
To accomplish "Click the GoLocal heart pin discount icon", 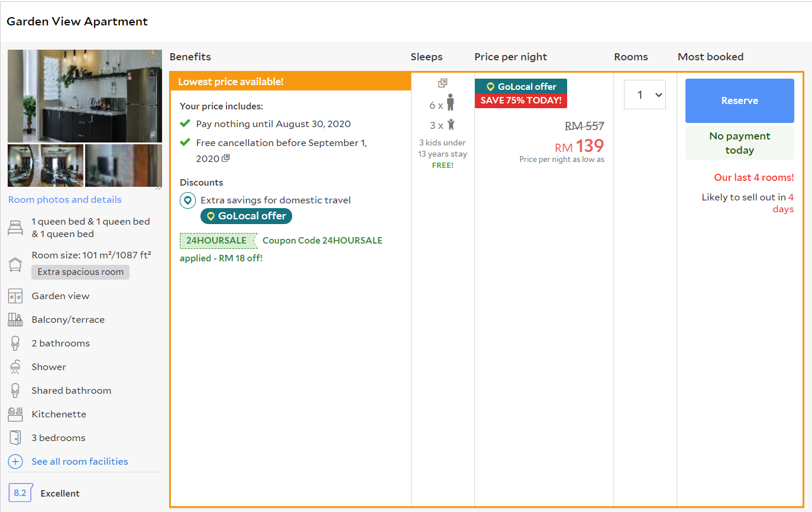I will [x=187, y=200].
